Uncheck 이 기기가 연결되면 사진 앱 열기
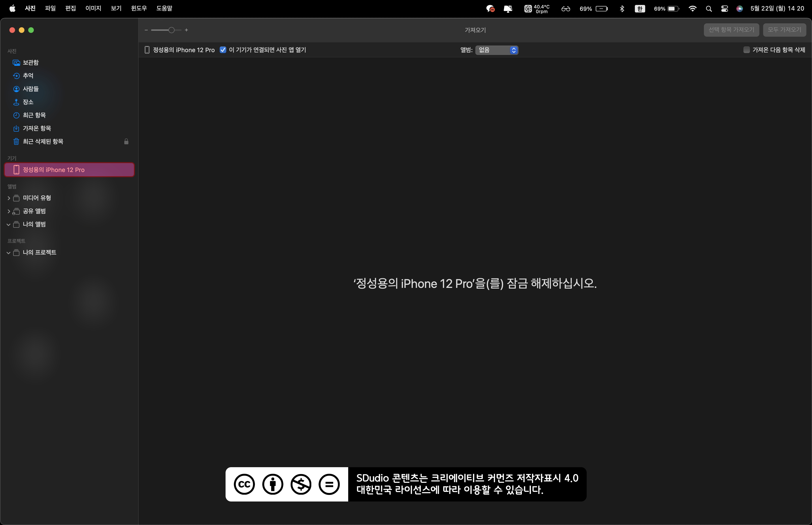812x525 pixels. (223, 50)
